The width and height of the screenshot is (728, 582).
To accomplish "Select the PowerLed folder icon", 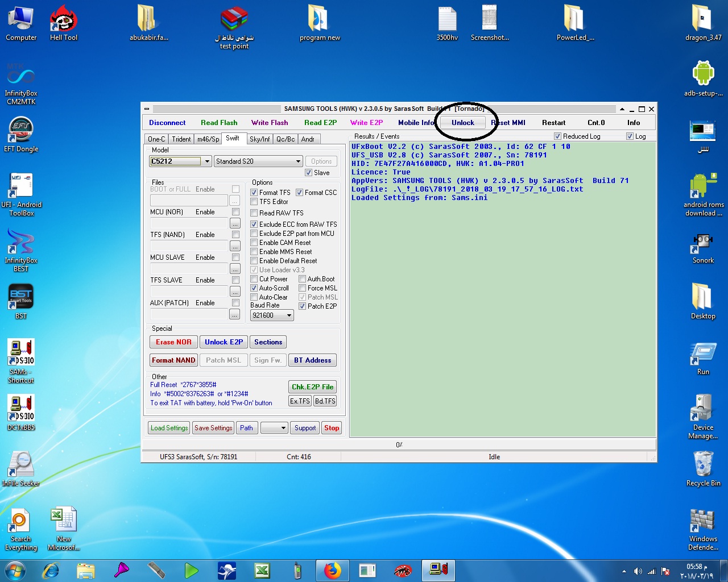I will (576, 23).
